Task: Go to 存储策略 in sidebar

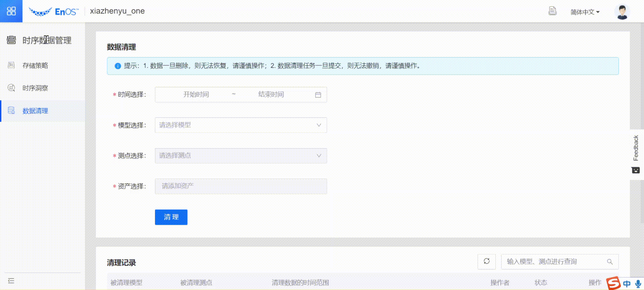Action: point(35,65)
